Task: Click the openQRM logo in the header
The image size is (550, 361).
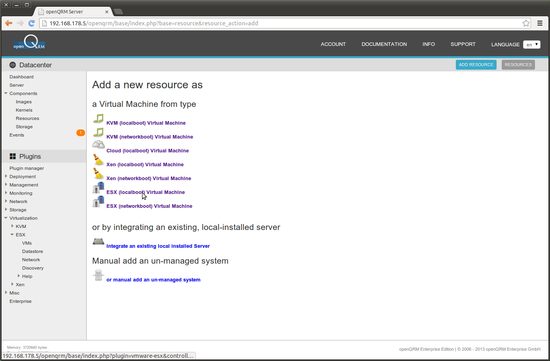Action: (29, 43)
